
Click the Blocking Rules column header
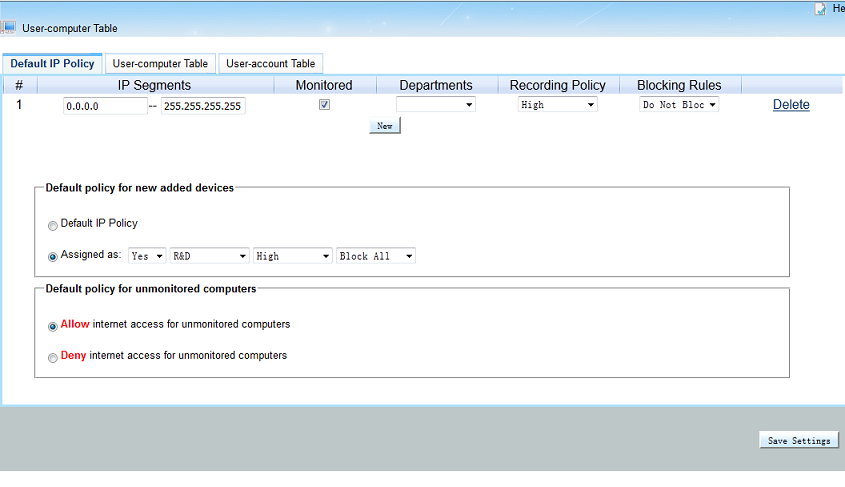(679, 85)
